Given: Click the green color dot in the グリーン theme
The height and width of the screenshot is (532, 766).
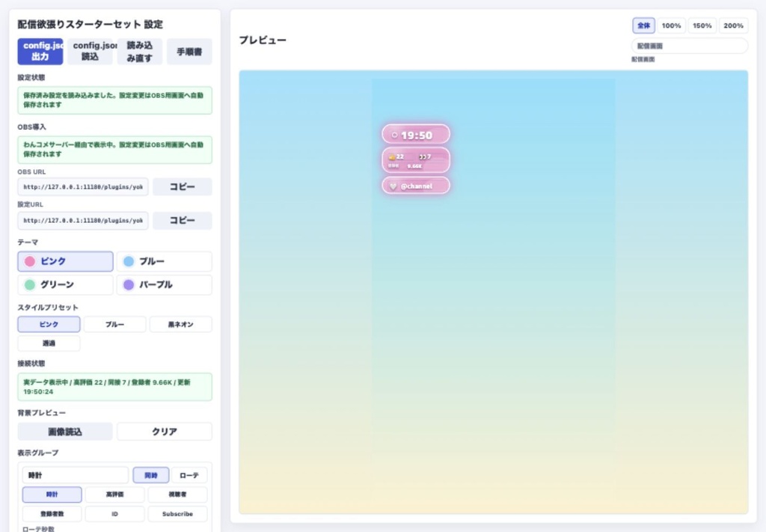Looking at the screenshot, I should pos(30,285).
